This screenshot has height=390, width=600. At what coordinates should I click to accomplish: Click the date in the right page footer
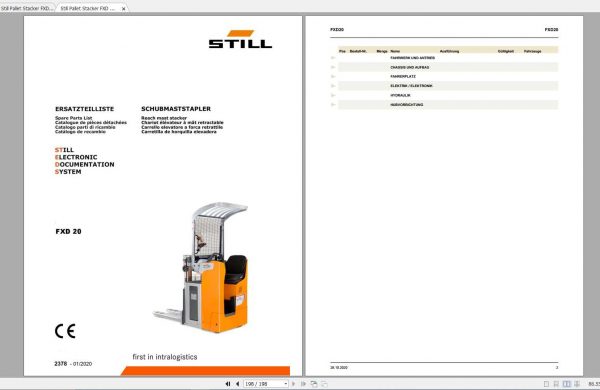(x=339, y=367)
